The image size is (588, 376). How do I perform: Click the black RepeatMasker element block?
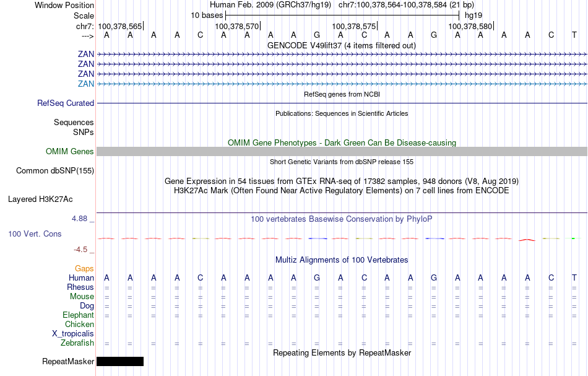click(x=120, y=361)
